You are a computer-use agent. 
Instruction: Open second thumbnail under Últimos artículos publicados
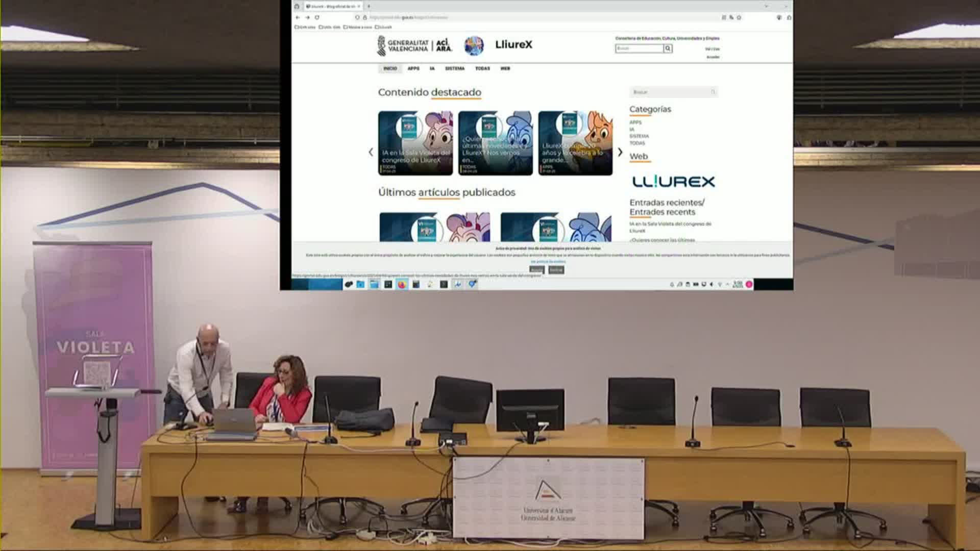[556, 227]
